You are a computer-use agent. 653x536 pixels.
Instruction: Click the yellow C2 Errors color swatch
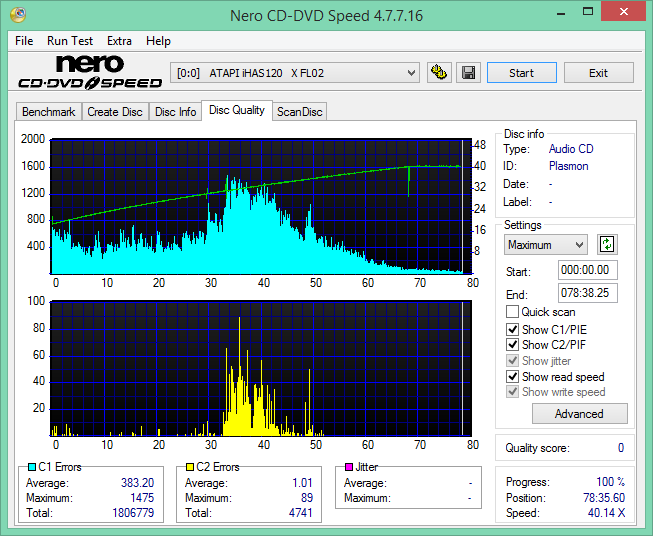pyautogui.click(x=190, y=467)
